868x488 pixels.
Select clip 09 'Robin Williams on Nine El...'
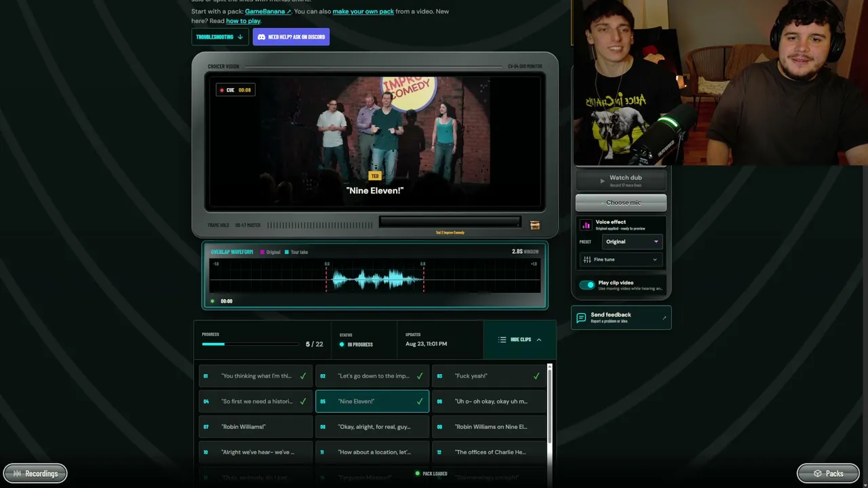(489, 427)
